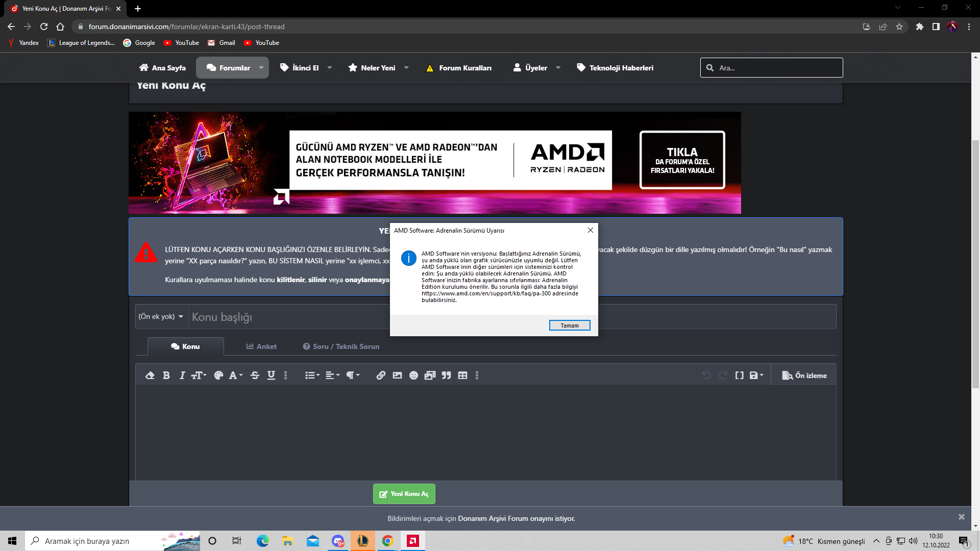Click the Yeni Konu Aç submit button
980x551 pixels.
tap(404, 494)
